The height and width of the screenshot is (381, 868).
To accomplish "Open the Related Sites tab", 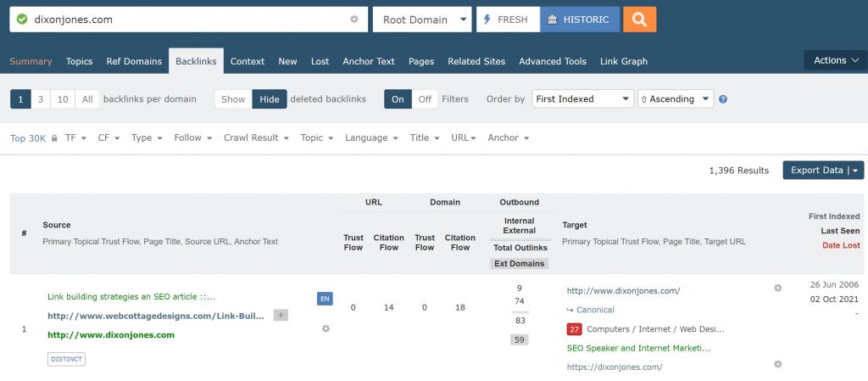I will pos(476,61).
